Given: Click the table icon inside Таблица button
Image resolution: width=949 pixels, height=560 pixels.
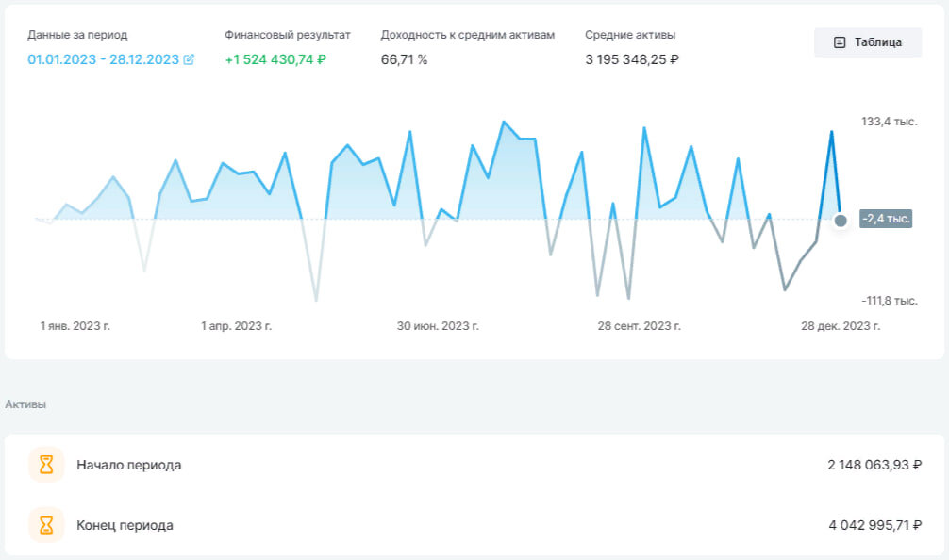Looking at the screenshot, I should coord(840,42).
